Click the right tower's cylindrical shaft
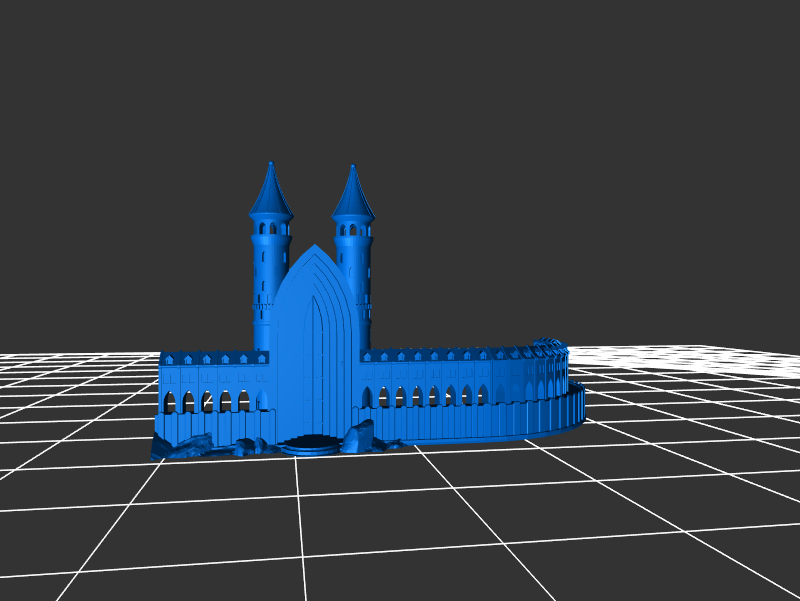This screenshot has width=800, height=601. pos(361,290)
